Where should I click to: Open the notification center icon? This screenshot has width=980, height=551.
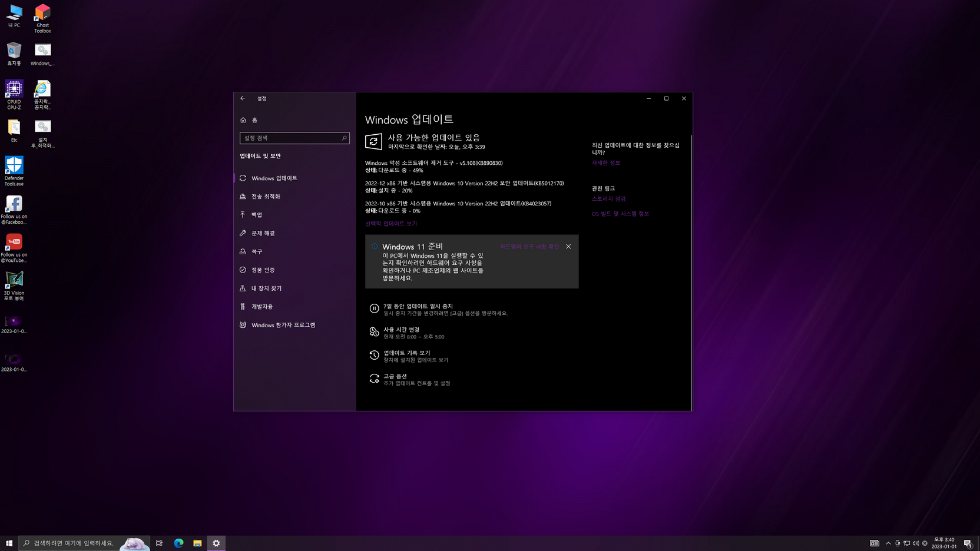click(x=968, y=543)
